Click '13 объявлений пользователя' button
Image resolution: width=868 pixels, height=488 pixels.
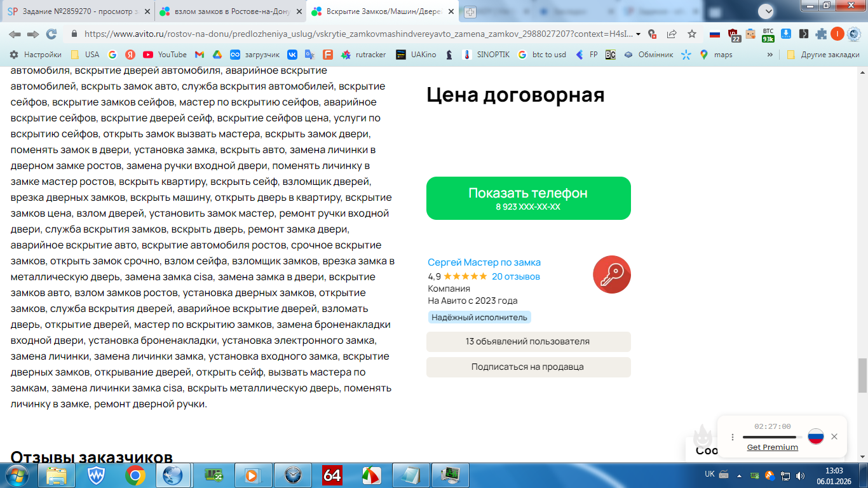click(x=529, y=342)
